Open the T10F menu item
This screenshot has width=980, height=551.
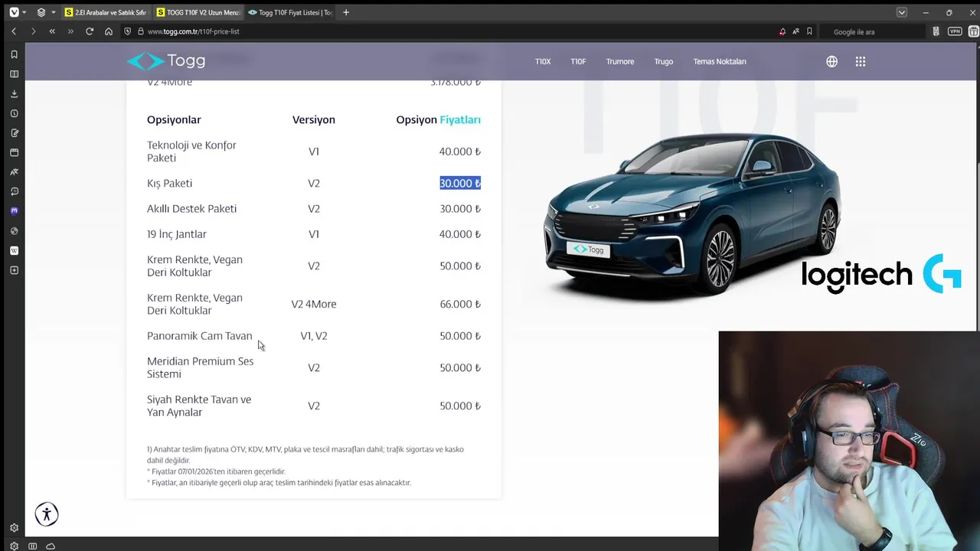click(x=578, y=61)
